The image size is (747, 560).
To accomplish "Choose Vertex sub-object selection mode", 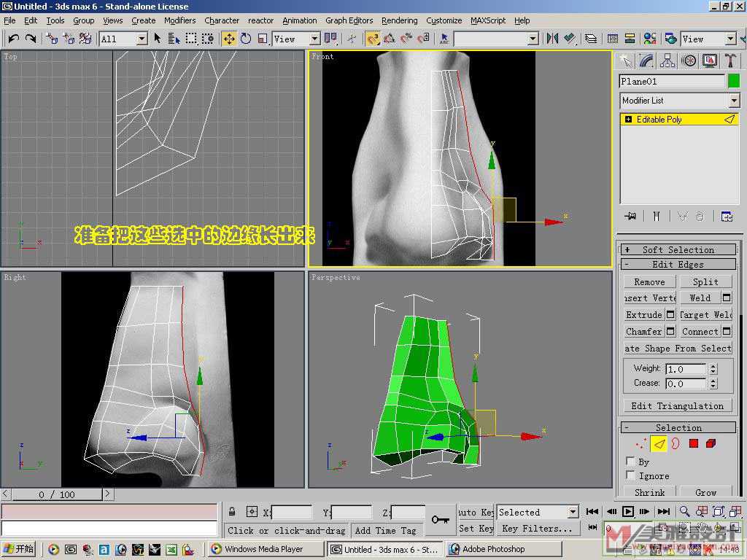I will click(641, 443).
